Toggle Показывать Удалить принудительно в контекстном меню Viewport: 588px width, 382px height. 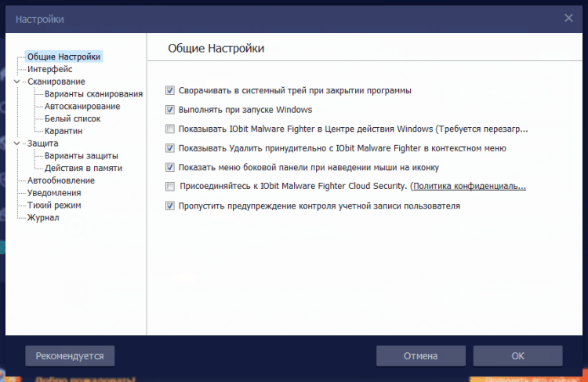point(170,148)
